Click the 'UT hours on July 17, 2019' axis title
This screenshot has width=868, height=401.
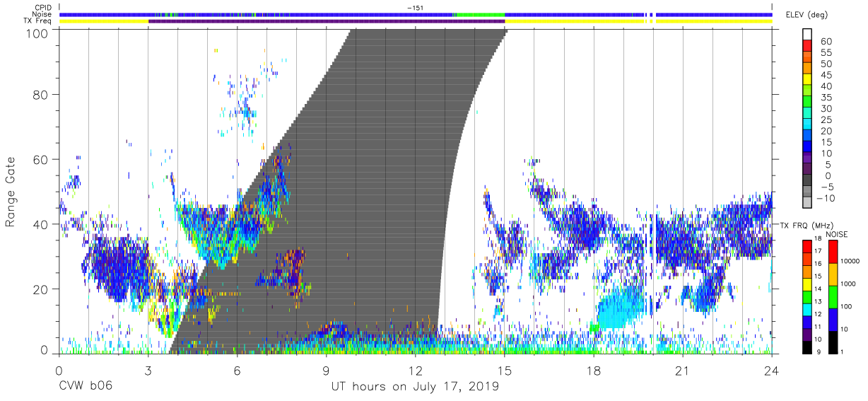415,387
